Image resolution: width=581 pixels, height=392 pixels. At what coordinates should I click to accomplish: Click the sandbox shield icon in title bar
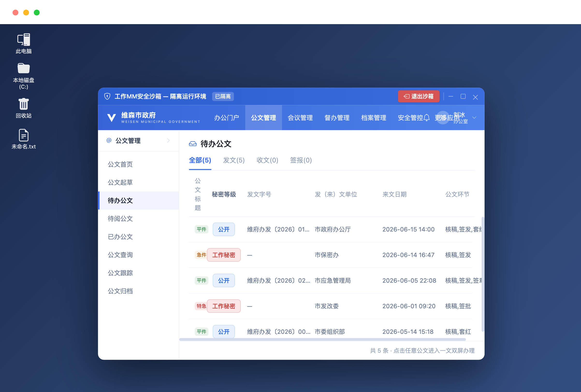[x=107, y=96]
